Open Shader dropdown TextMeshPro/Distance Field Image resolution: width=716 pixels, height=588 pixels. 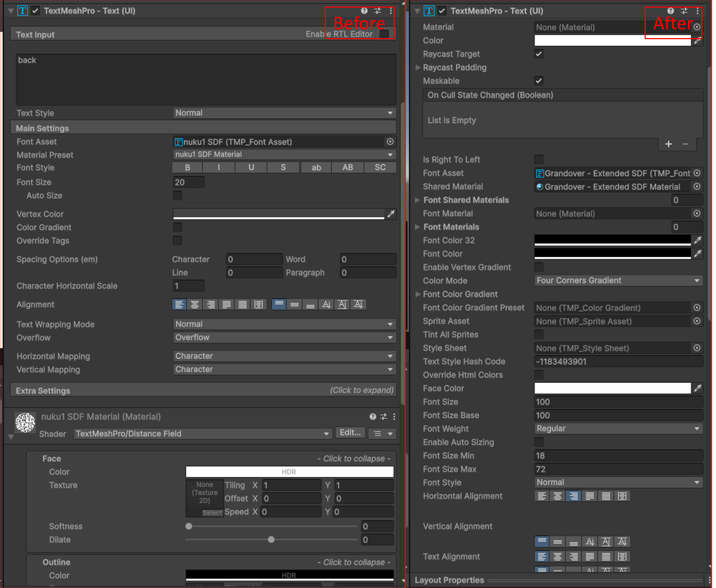click(202, 433)
